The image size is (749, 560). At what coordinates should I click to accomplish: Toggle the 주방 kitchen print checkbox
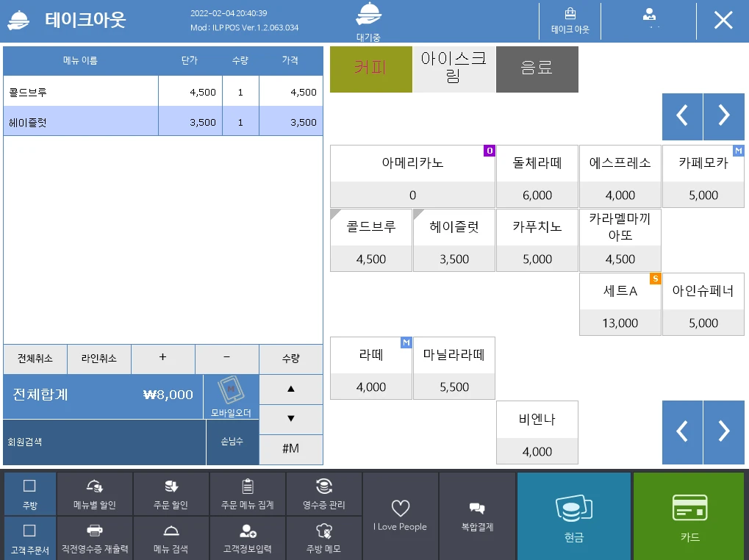pyautogui.click(x=29, y=493)
